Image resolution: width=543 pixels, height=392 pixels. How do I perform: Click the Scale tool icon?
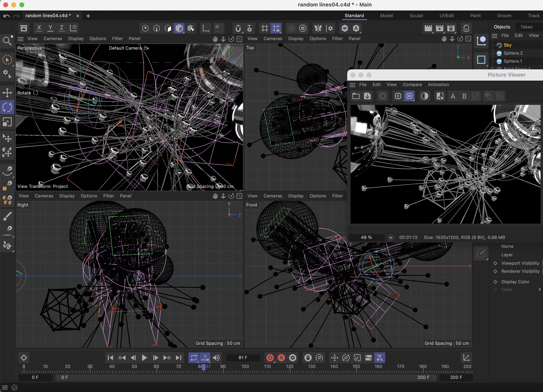point(8,123)
